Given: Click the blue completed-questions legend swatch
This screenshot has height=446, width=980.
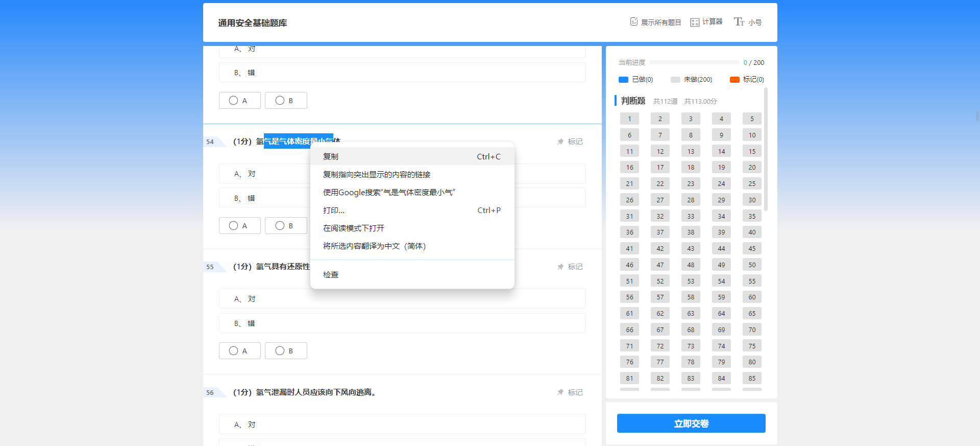Looking at the screenshot, I should [x=623, y=80].
